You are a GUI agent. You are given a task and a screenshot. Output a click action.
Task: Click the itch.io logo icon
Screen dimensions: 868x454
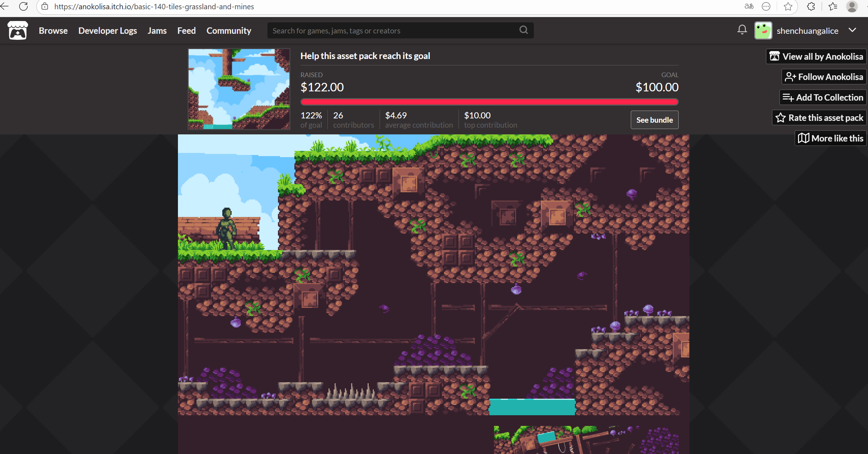tap(17, 31)
